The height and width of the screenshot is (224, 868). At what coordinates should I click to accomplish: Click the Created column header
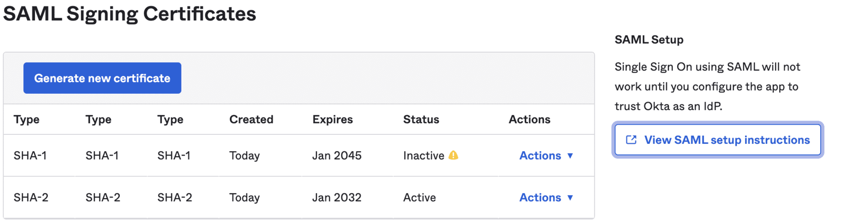pyautogui.click(x=251, y=119)
